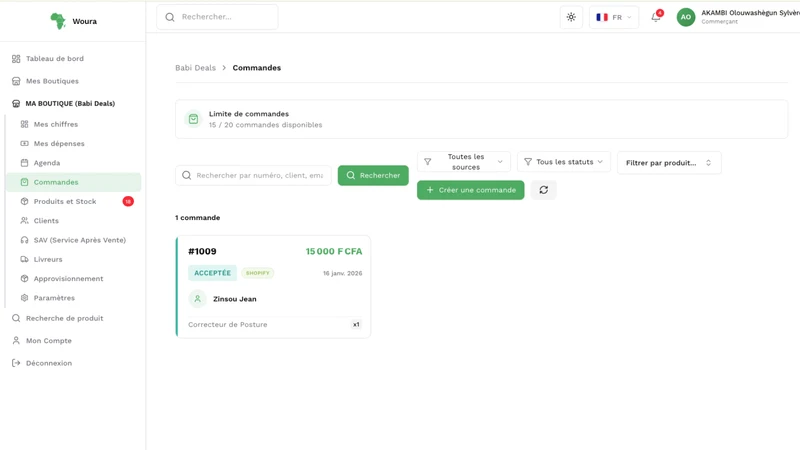Click the SHOPIFY source tag
This screenshot has width=800, height=450.
click(x=258, y=273)
